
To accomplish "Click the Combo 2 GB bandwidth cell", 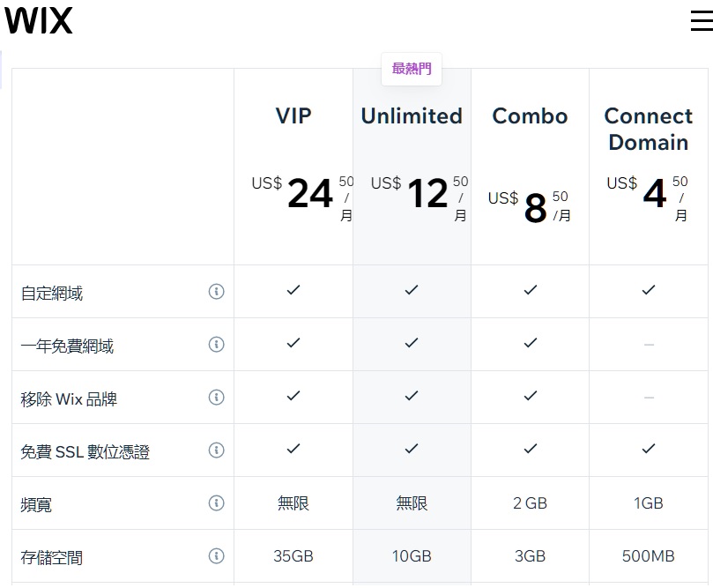I will point(531,503).
